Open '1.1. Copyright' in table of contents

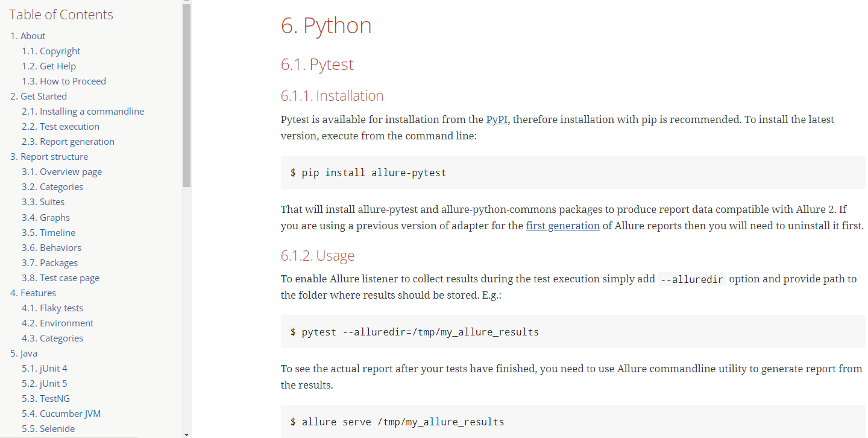[x=51, y=51]
